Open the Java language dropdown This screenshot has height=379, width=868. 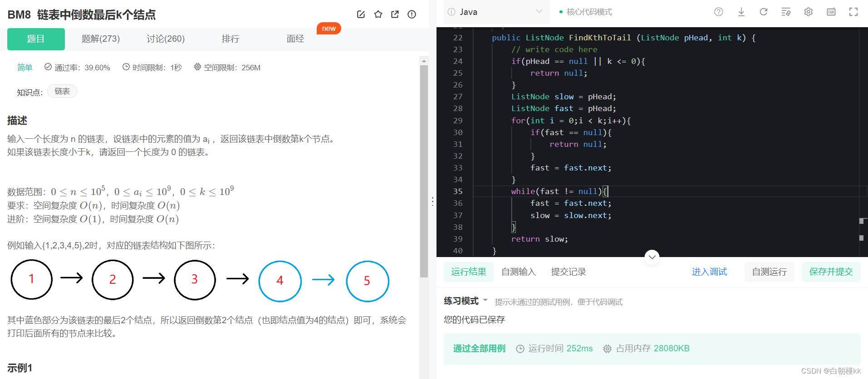click(x=496, y=12)
